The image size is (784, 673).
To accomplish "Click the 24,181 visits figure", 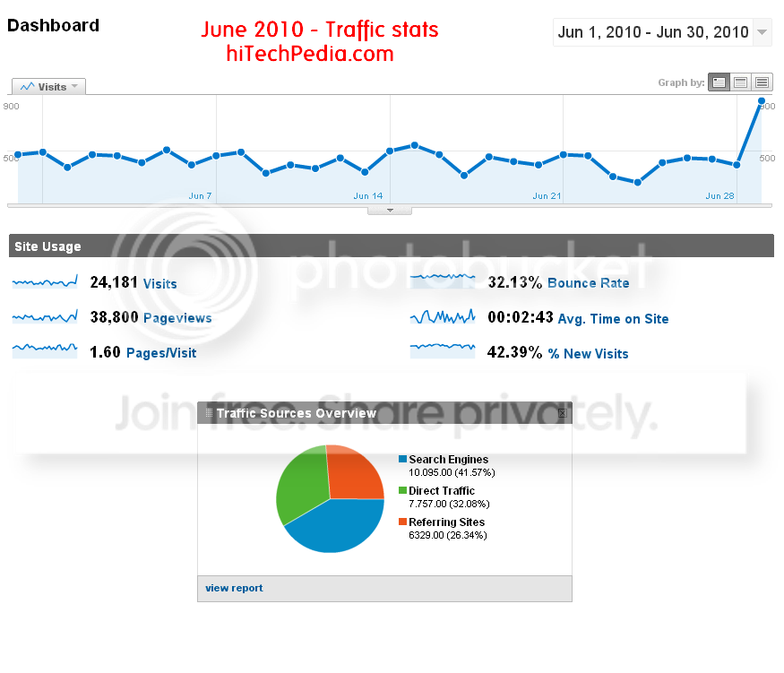I will [x=114, y=282].
